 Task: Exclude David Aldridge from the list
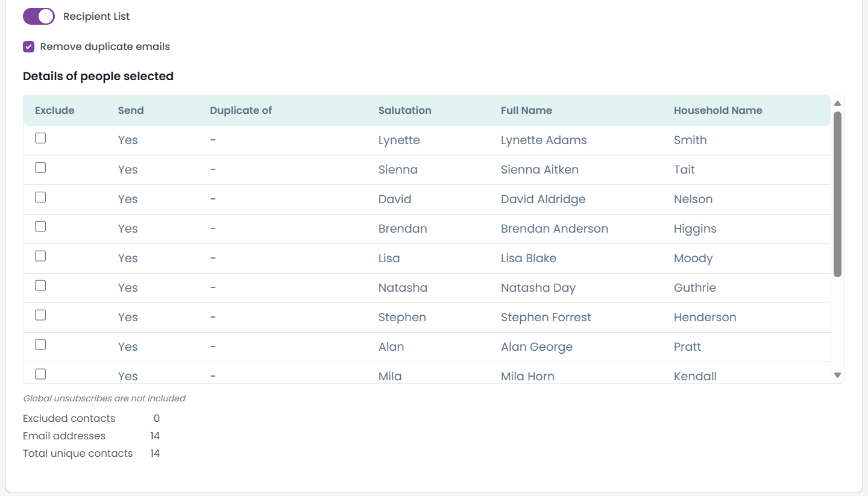coord(40,197)
